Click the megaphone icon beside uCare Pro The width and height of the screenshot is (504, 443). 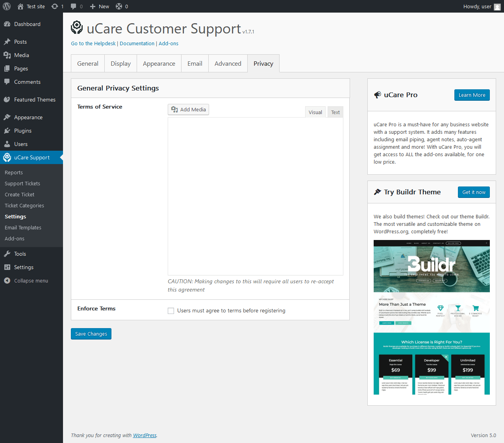click(x=377, y=95)
